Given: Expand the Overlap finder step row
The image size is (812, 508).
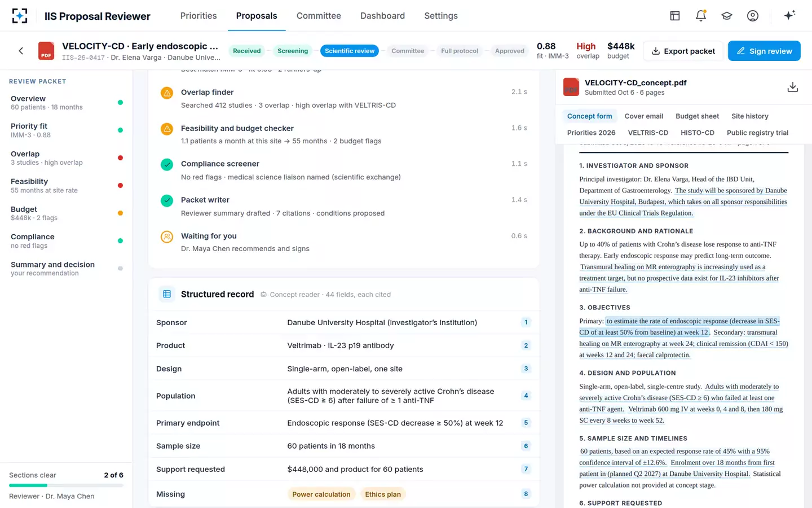Looking at the screenshot, I should click(344, 98).
